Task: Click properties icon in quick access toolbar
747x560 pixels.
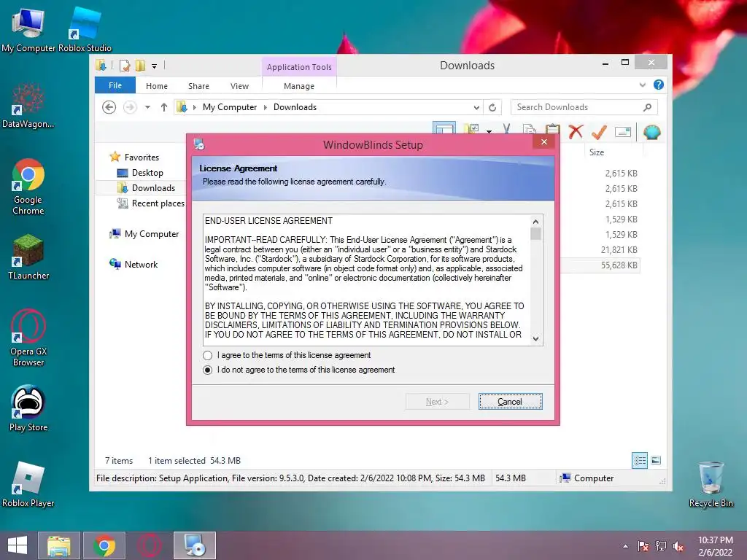Action: click(125, 65)
